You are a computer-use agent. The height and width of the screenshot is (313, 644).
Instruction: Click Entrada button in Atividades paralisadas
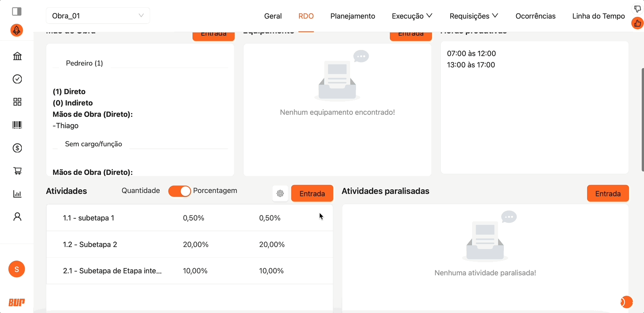608,194
